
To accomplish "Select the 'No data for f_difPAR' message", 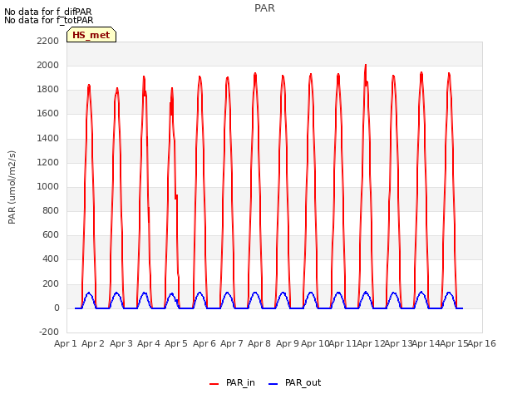I will pos(48,12).
